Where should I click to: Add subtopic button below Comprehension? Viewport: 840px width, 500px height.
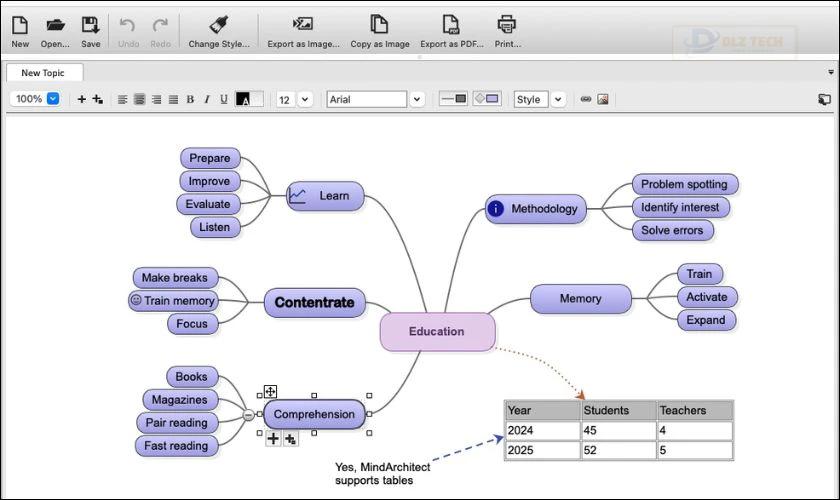pos(291,439)
